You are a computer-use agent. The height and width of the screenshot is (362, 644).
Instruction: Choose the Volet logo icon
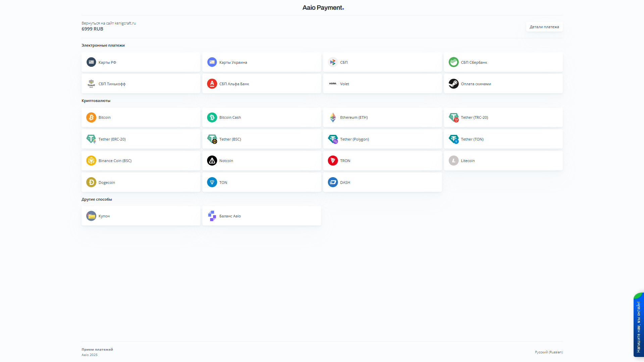click(333, 84)
